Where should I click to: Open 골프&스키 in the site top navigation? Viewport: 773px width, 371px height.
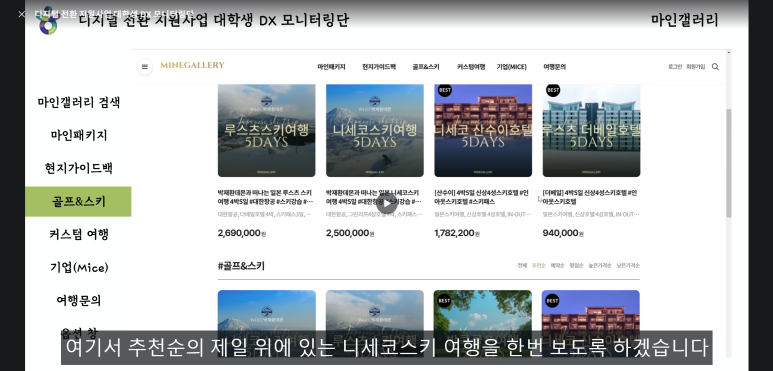(426, 67)
